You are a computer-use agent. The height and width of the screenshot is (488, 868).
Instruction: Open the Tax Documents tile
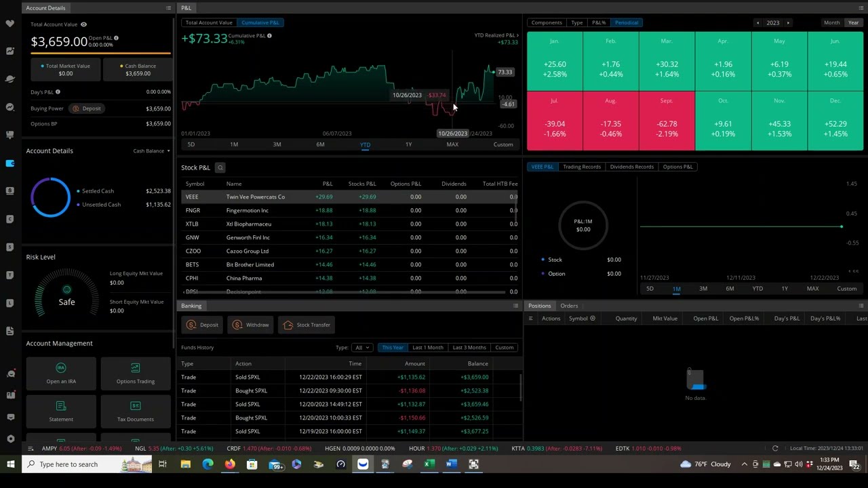(x=136, y=411)
